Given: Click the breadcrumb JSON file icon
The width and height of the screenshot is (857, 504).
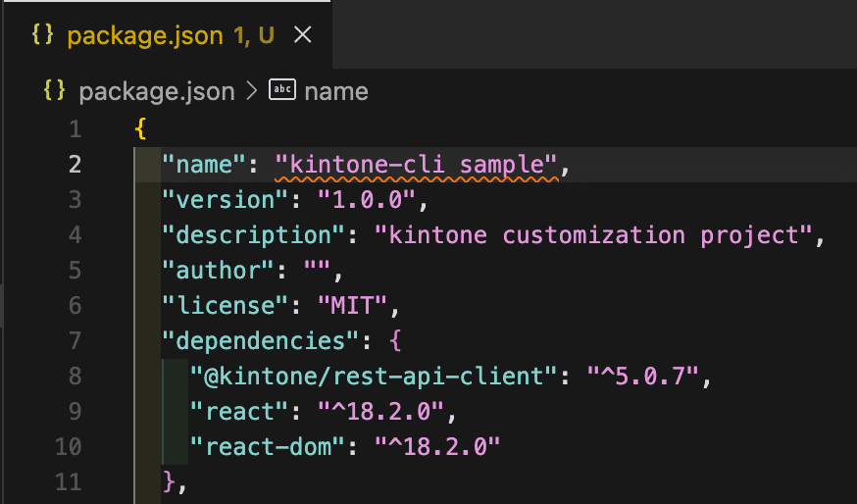Looking at the screenshot, I should tap(54, 90).
